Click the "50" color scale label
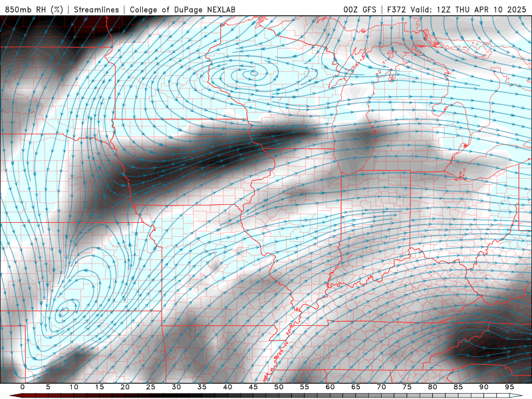 [279, 387]
